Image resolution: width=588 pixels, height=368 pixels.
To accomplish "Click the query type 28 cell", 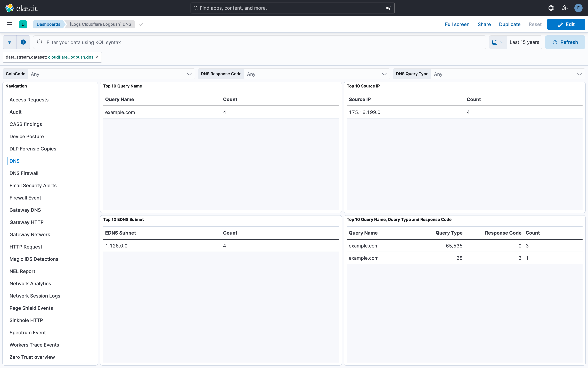I will click(459, 258).
